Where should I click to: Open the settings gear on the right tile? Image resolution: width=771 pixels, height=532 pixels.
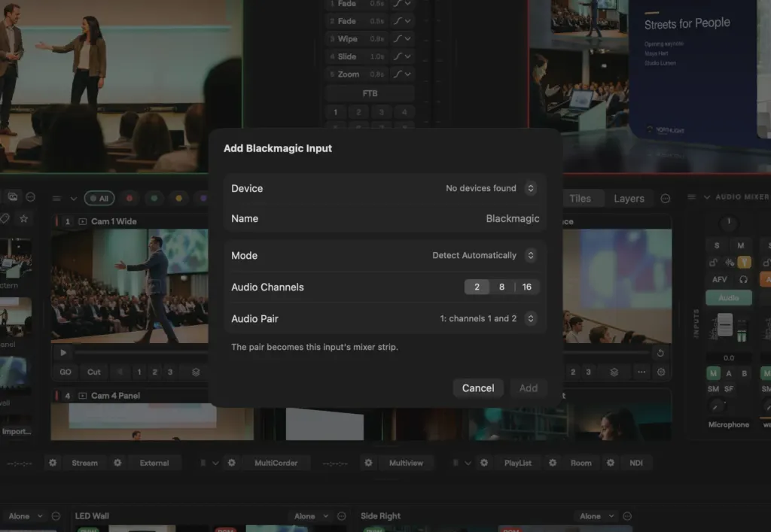tap(661, 372)
